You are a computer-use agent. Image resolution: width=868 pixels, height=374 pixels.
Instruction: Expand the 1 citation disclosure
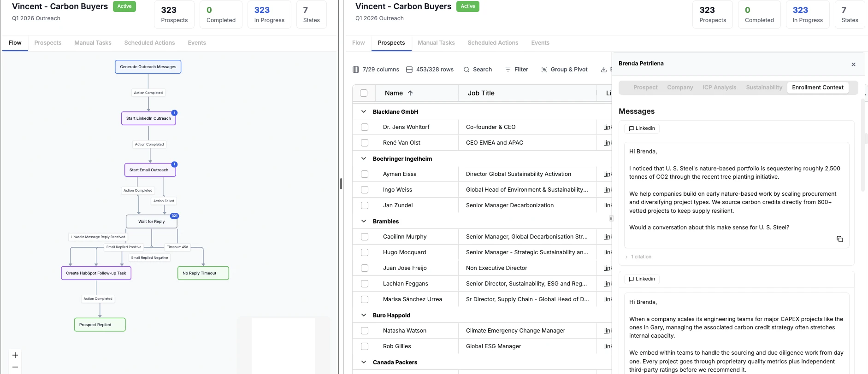click(638, 257)
